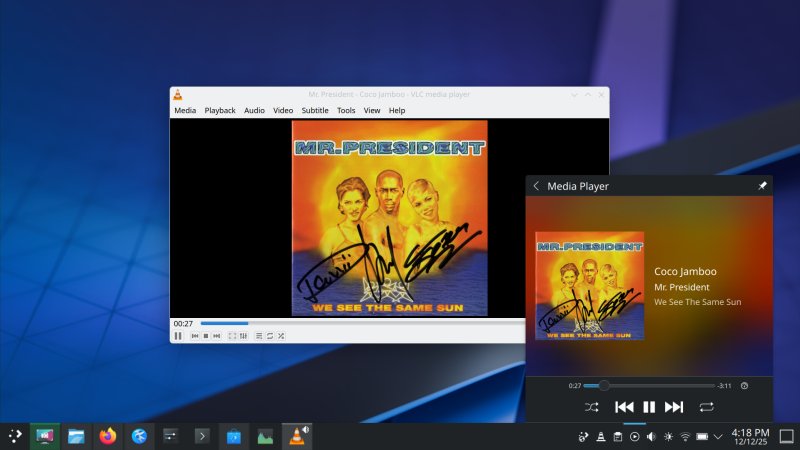Click the -3:11 remaining time label
800x450 pixels.
724,386
